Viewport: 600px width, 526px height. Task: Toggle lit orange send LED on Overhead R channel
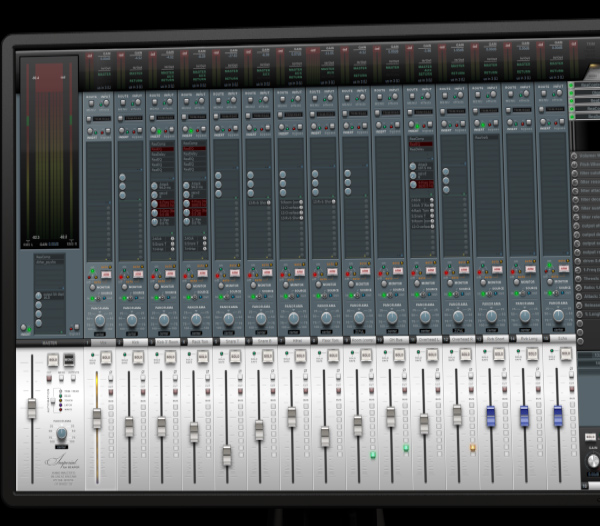pyautogui.click(x=473, y=448)
